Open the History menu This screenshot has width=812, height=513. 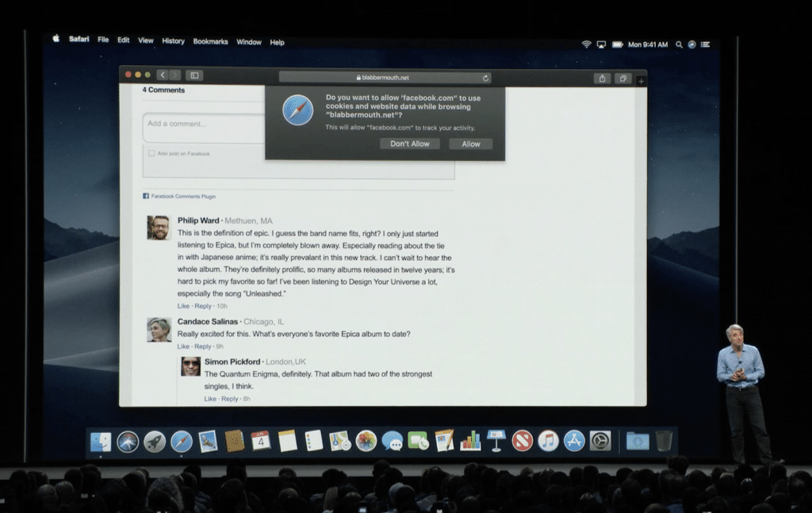pyautogui.click(x=173, y=41)
